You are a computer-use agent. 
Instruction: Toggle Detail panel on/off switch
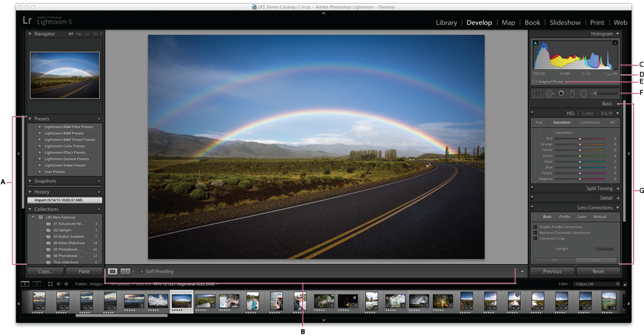532,198
